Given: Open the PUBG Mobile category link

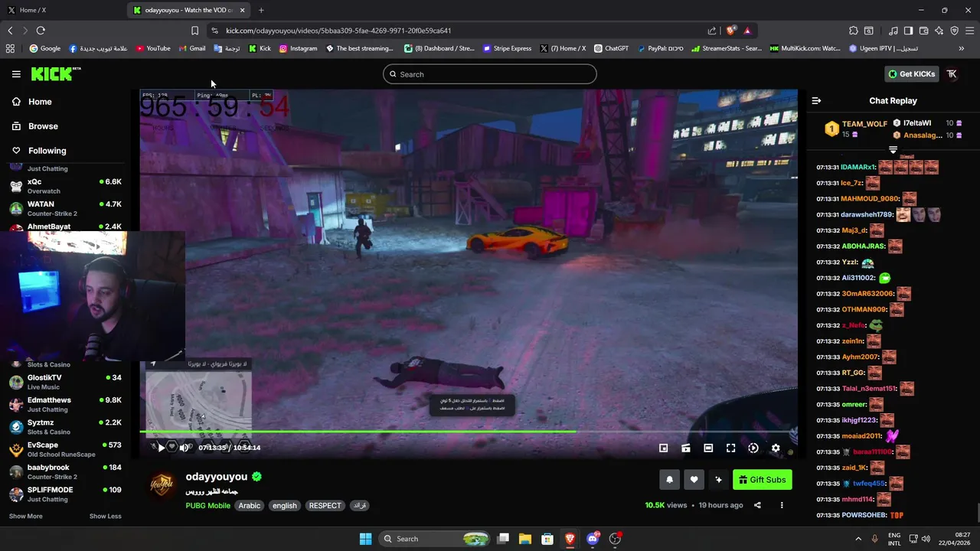Looking at the screenshot, I should coord(207,506).
